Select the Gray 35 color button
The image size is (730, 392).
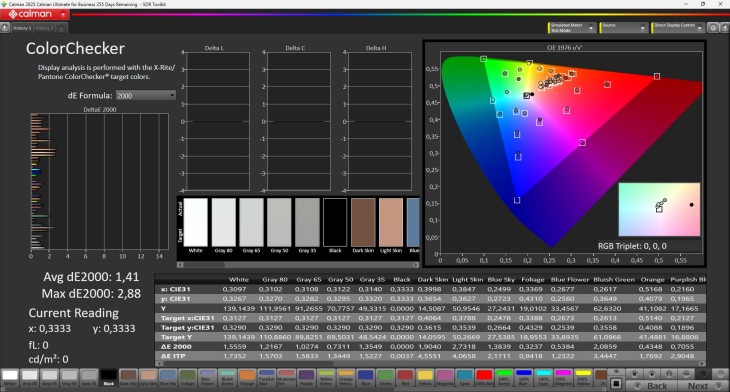[89, 378]
